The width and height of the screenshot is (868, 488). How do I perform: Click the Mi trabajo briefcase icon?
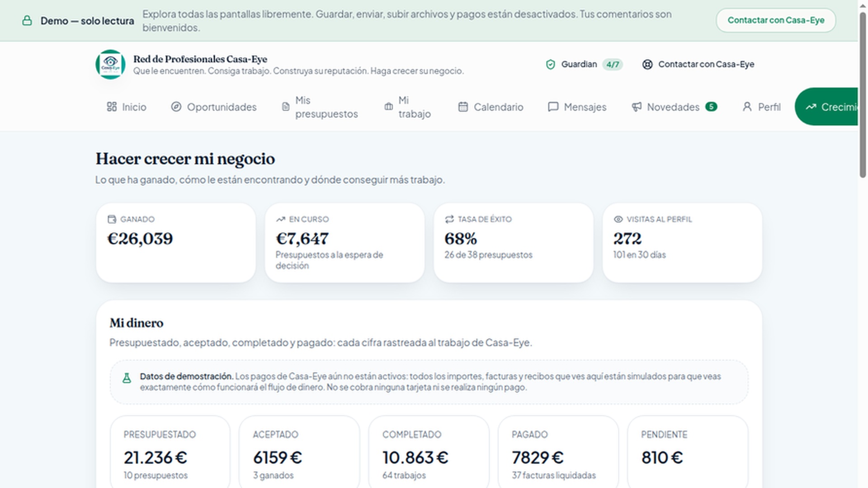[x=388, y=107]
